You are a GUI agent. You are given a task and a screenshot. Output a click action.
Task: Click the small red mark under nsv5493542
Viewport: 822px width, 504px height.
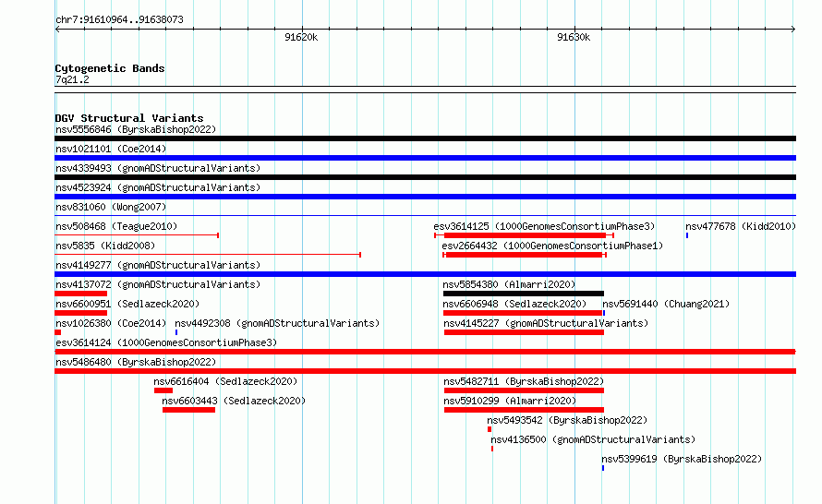[490, 429]
